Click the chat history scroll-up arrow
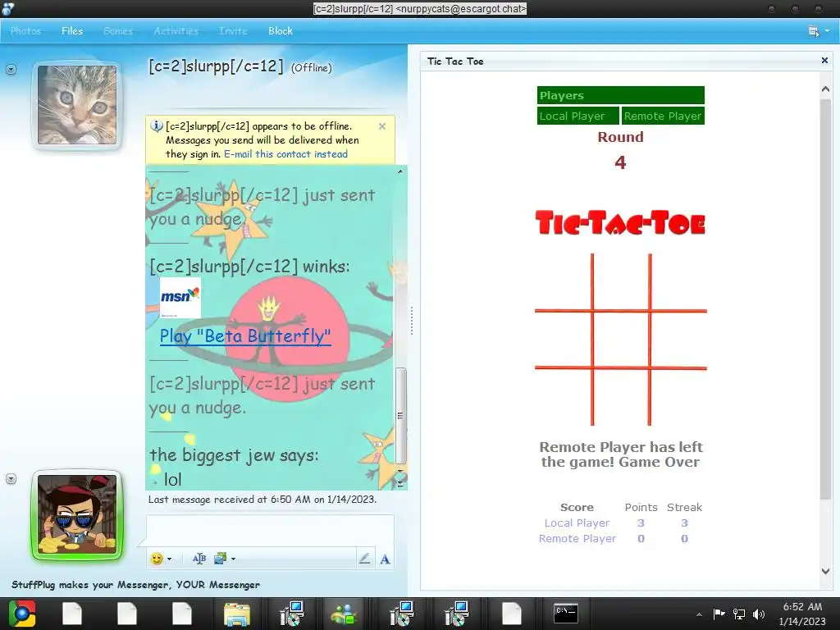The image size is (840, 630). [400, 171]
